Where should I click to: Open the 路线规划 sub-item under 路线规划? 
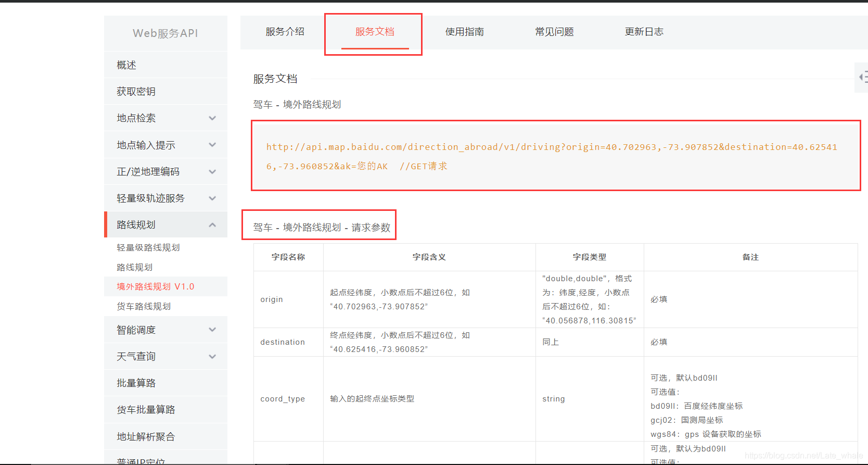(135, 267)
